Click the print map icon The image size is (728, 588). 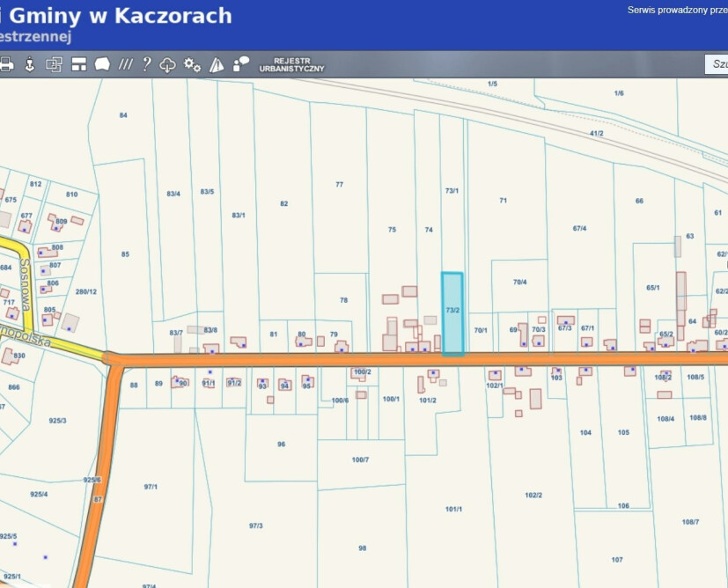[x=6, y=64]
